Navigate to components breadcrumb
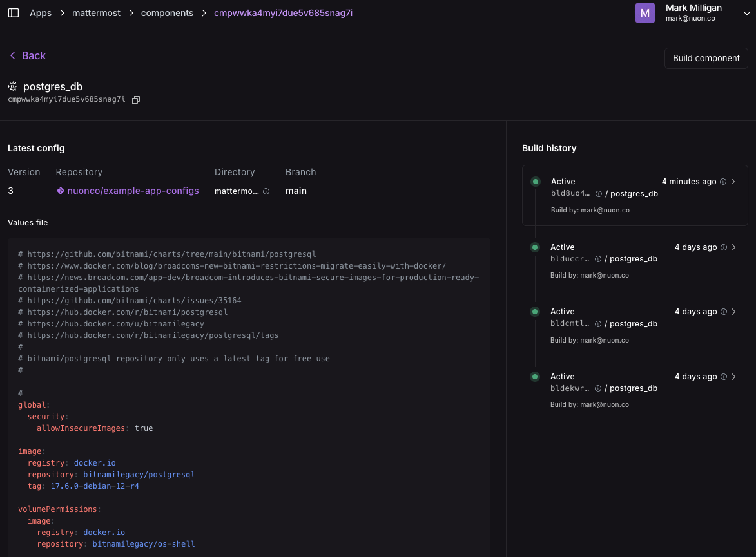The width and height of the screenshot is (756, 557). (x=167, y=13)
